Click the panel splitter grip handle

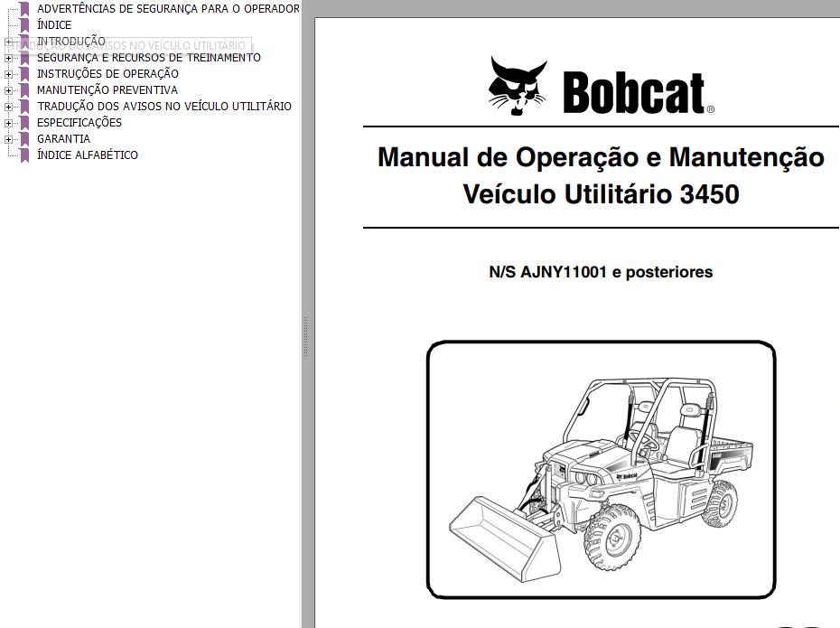coord(305,336)
